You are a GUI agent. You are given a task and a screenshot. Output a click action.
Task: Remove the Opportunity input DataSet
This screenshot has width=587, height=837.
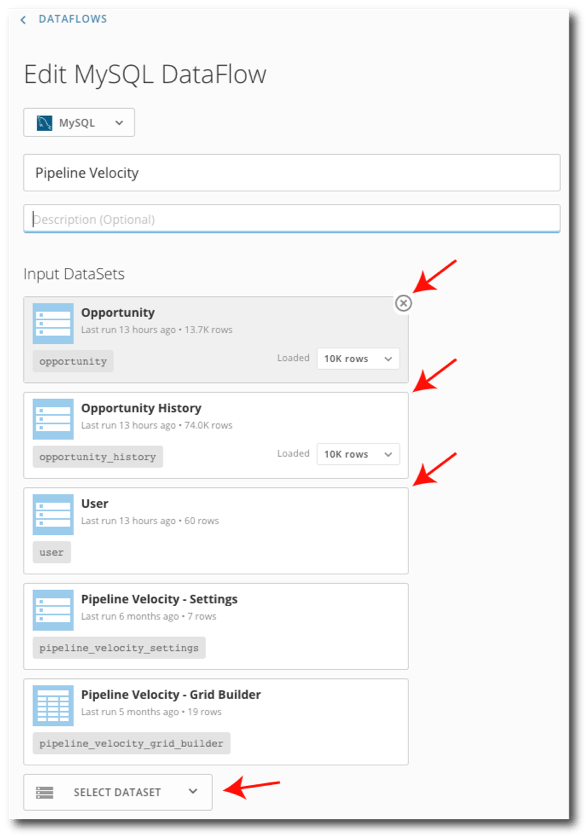pyautogui.click(x=403, y=303)
